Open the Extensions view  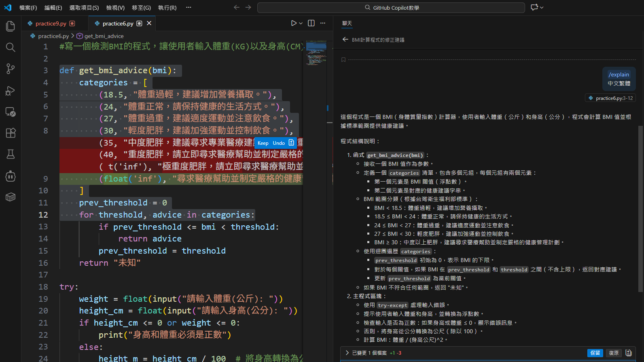coord(11,133)
